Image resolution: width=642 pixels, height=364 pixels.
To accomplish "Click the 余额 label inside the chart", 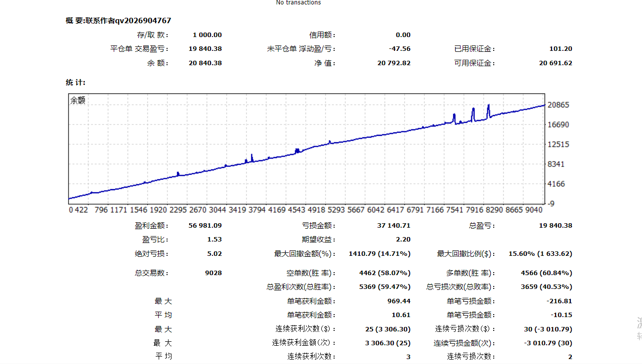I will click(78, 100).
